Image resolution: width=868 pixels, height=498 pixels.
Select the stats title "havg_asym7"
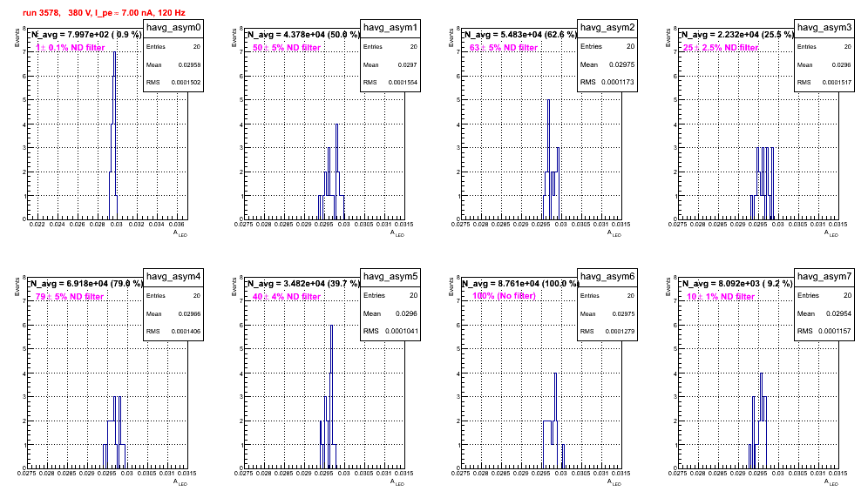click(x=824, y=277)
